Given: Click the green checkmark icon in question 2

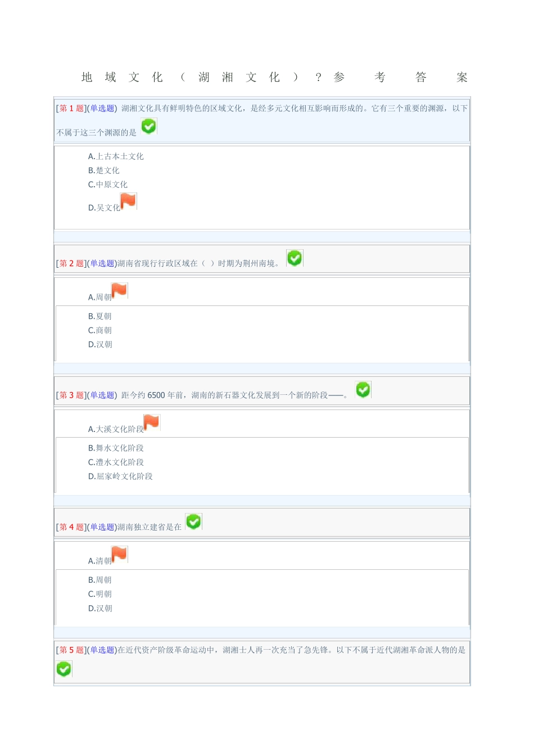Looking at the screenshot, I should 295,258.
